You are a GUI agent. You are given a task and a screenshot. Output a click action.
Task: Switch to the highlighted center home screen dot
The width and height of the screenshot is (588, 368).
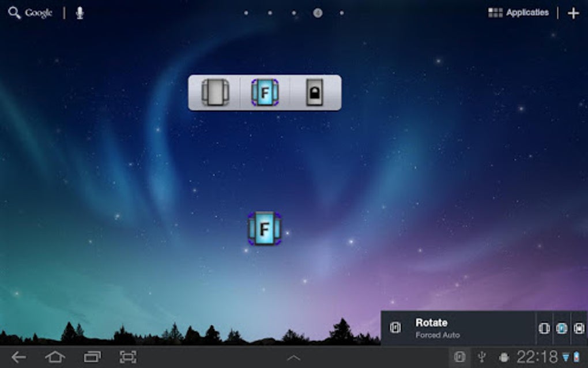click(318, 12)
